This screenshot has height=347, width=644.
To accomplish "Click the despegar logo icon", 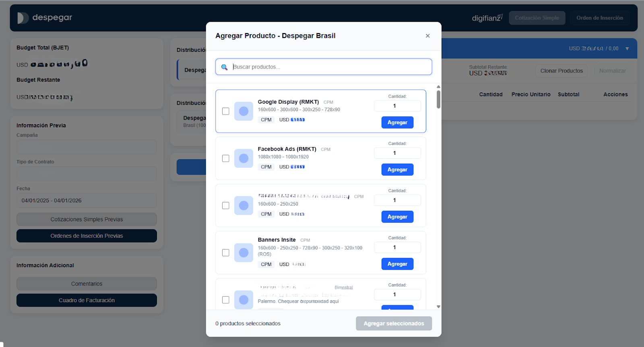I will [x=23, y=18].
